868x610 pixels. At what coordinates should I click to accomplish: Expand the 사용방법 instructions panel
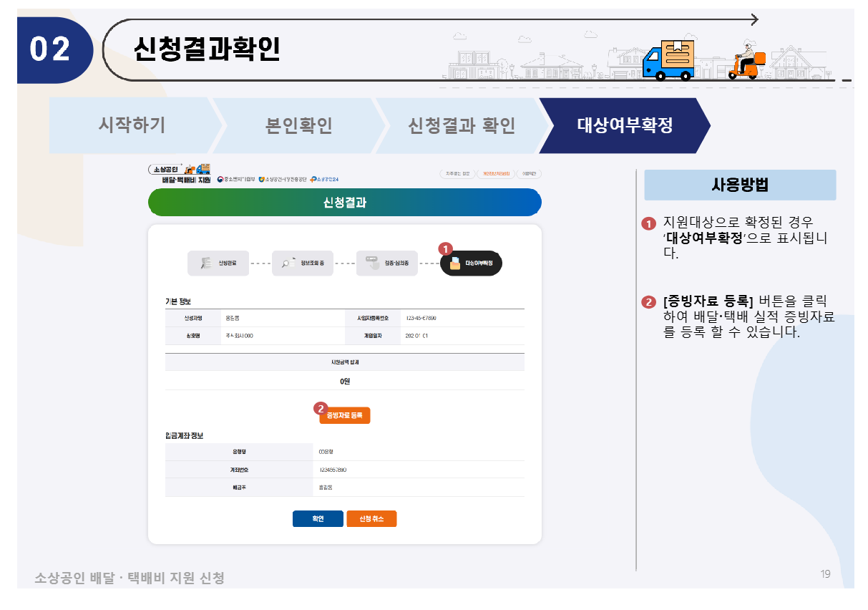click(740, 185)
